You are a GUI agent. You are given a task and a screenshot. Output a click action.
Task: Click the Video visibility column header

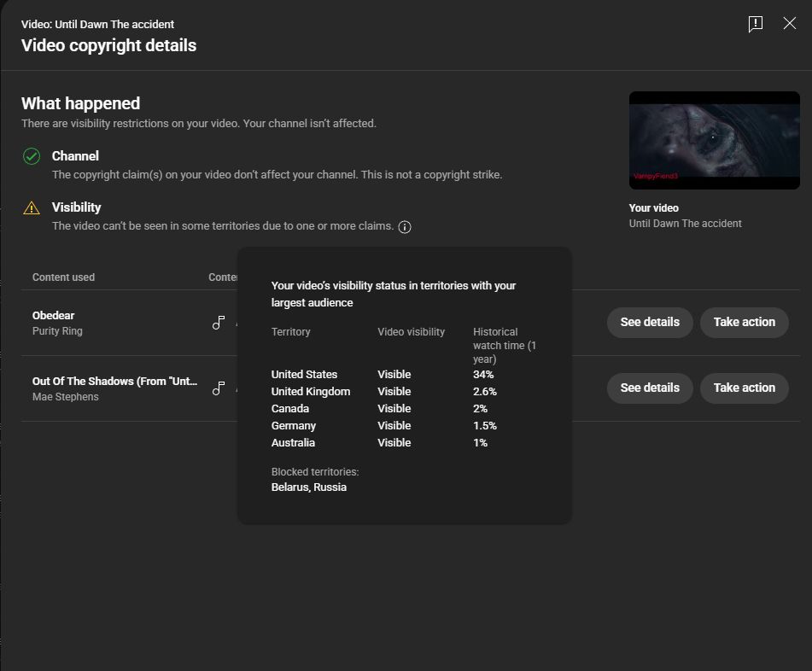[412, 332]
